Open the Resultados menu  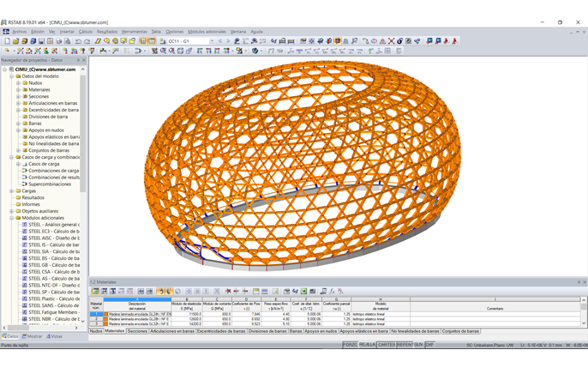point(107,32)
